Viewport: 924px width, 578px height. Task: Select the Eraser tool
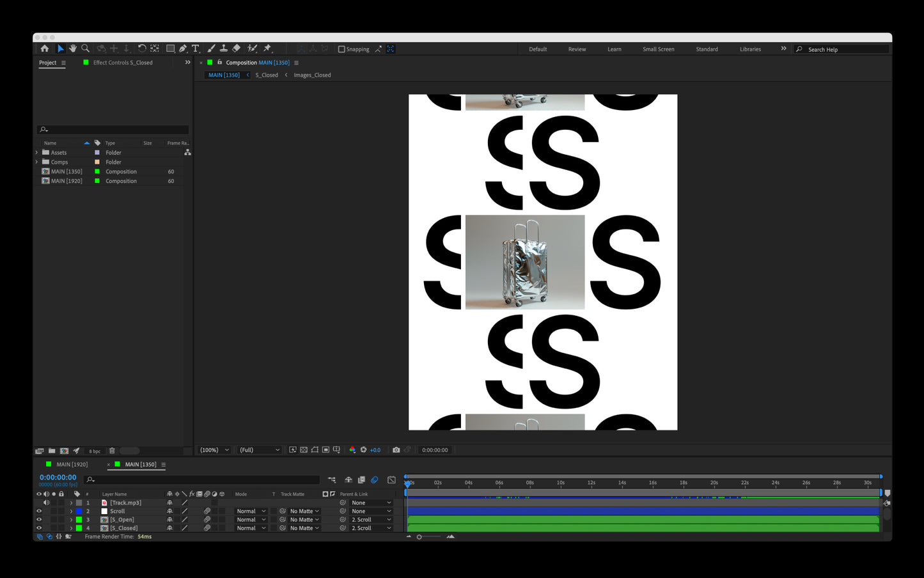236,49
